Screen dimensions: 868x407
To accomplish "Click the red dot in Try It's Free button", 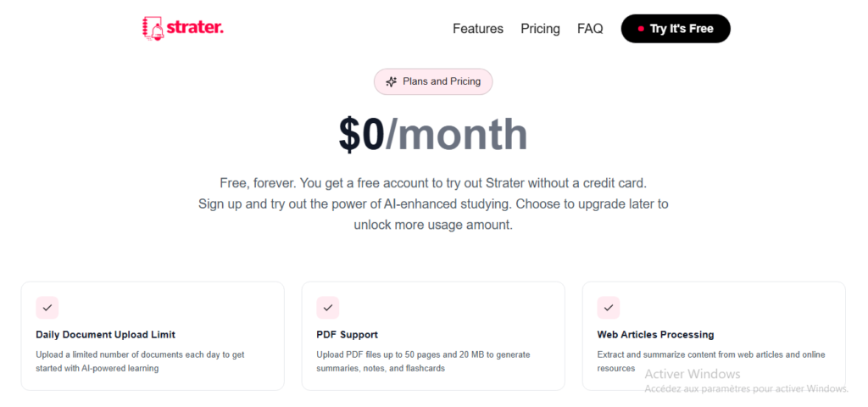I will [x=641, y=29].
